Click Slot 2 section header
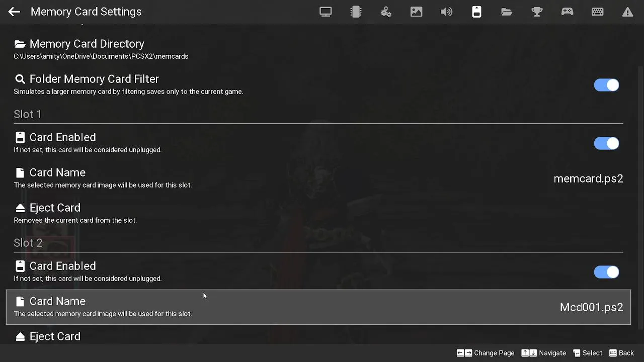The width and height of the screenshot is (644, 362). point(28,243)
